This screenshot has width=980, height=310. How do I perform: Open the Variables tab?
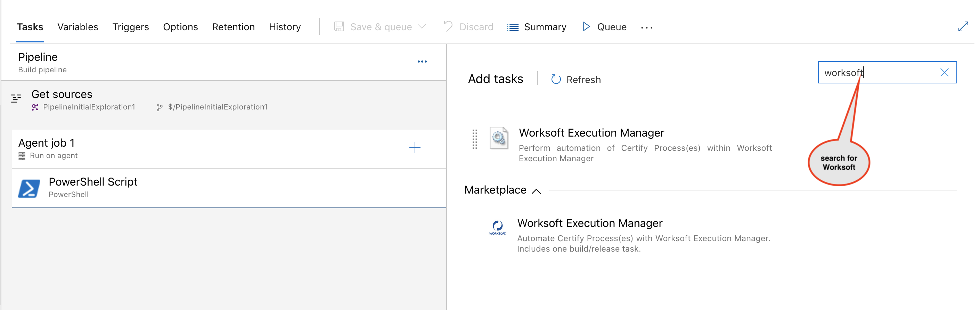[x=77, y=27]
